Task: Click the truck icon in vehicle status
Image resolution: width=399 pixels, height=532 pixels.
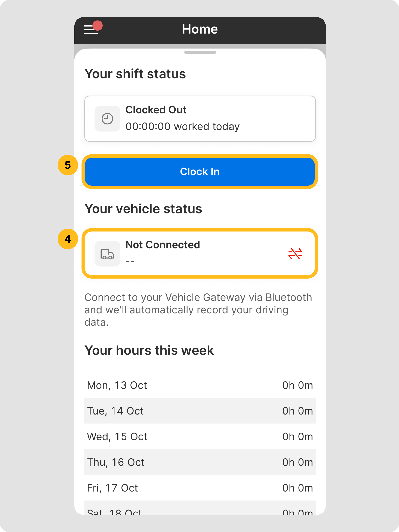Action: (107, 254)
